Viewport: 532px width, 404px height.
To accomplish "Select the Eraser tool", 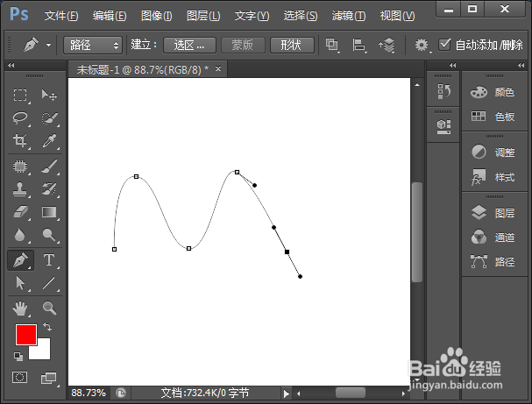I will tap(20, 212).
